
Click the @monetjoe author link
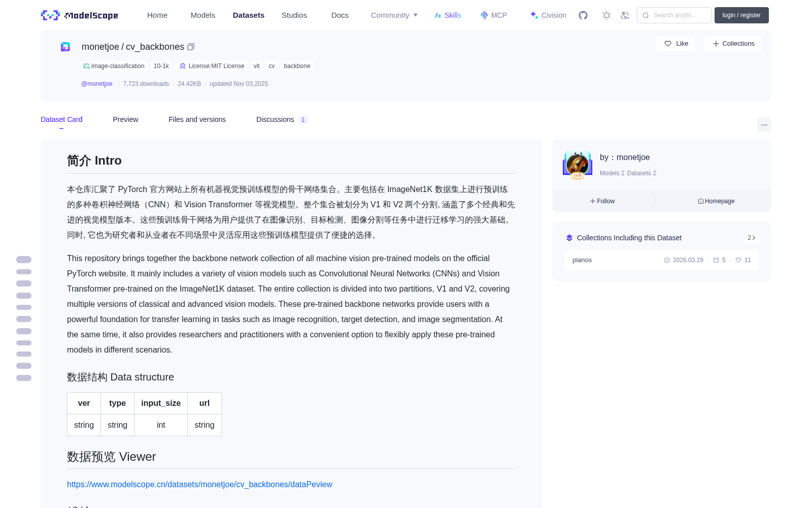click(x=97, y=84)
